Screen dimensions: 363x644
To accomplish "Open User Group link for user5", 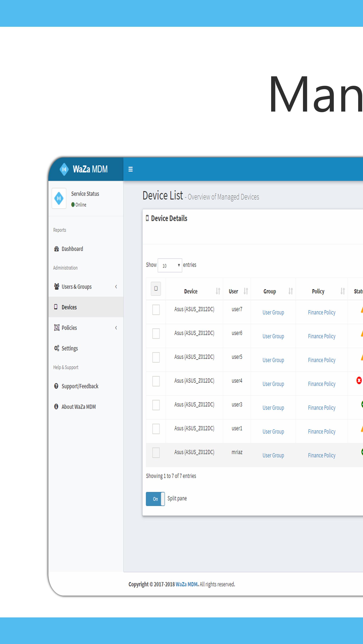I will 273,360.
